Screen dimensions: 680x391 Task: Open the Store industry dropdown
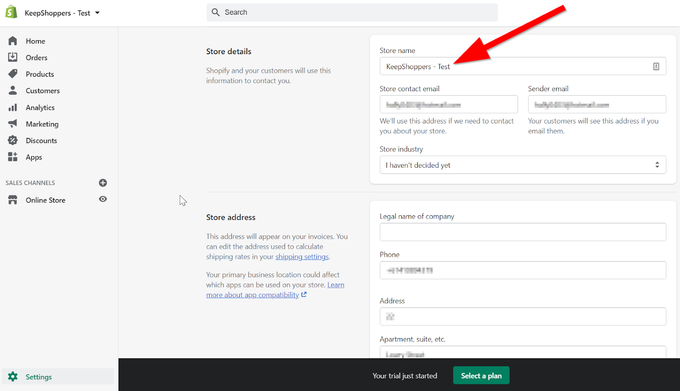click(x=523, y=165)
